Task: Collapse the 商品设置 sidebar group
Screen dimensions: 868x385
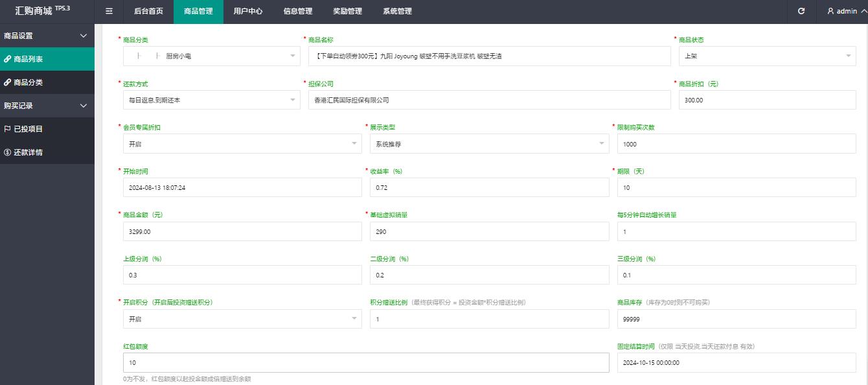Action: 47,36
